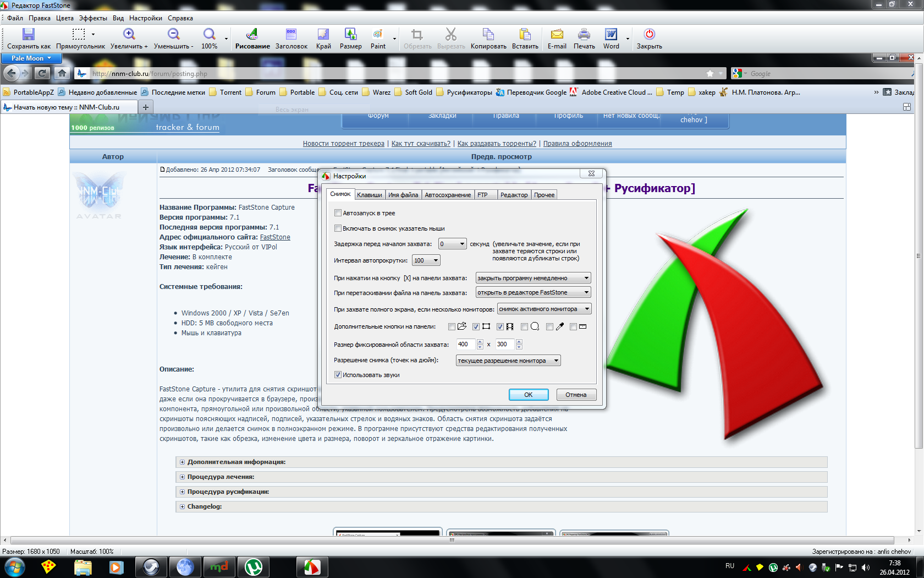Viewport: 924px width, 578px height.
Task: Click the red Close power icon
Action: tap(649, 35)
